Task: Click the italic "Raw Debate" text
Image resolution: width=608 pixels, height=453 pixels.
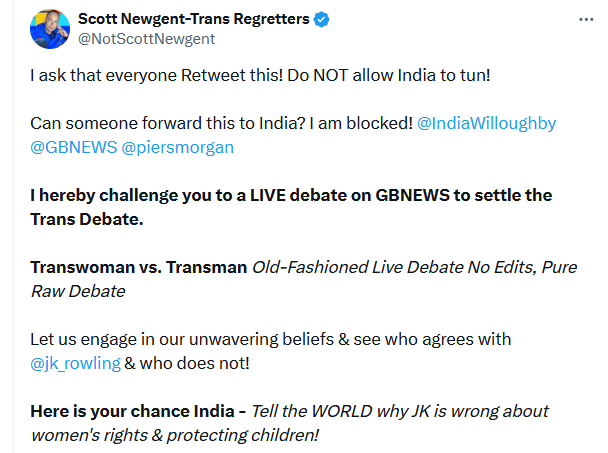Action: 78,290
